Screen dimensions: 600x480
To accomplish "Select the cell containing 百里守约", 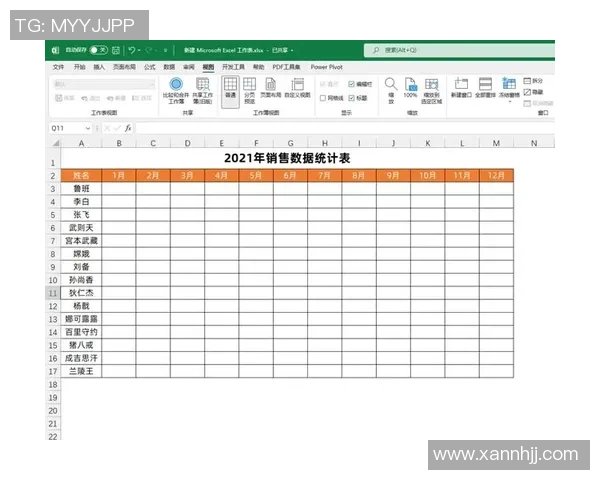I will click(81, 332).
